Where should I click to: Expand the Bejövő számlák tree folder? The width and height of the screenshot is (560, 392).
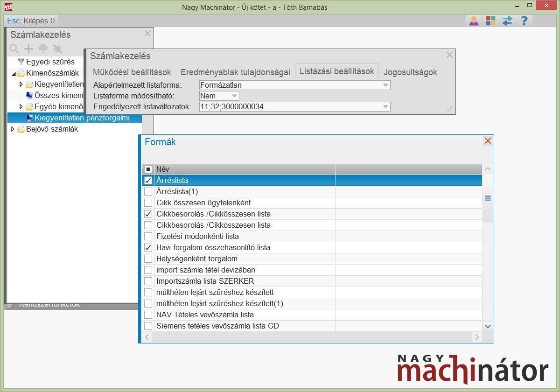point(13,129)
